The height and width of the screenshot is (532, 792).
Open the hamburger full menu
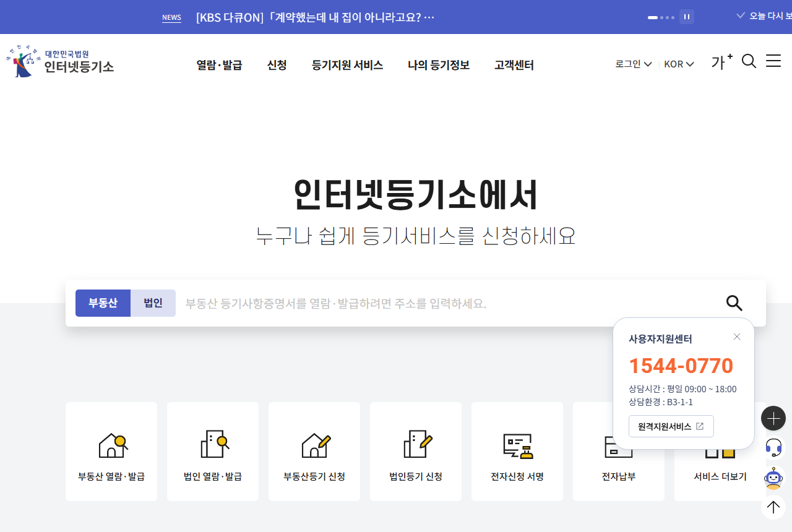tap(773, 61)
